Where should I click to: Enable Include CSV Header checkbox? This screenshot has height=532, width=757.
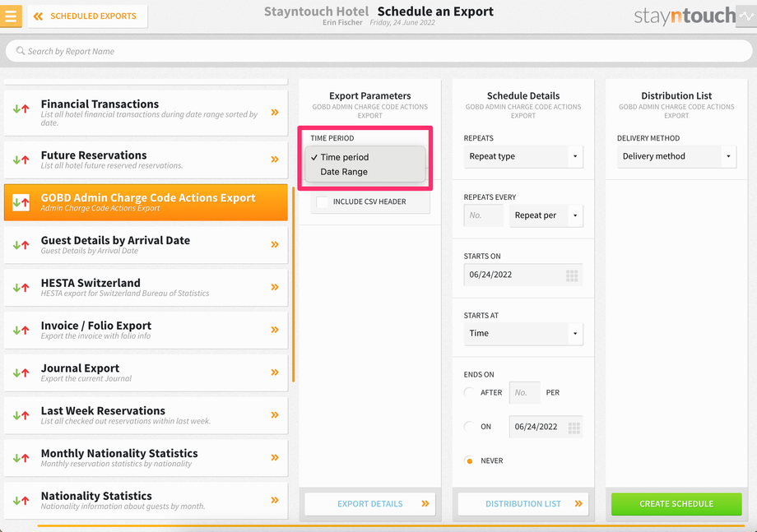click(x=322, y=201)
